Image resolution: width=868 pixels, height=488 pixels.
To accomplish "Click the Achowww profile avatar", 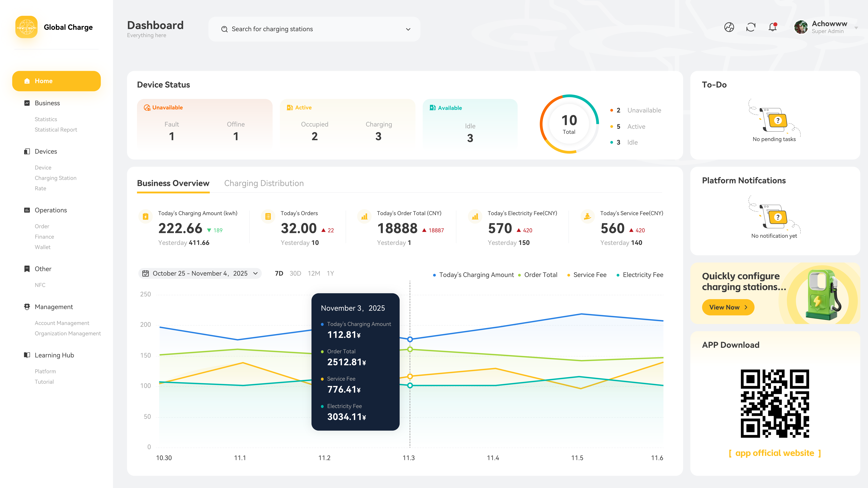I will pos(801,27).
